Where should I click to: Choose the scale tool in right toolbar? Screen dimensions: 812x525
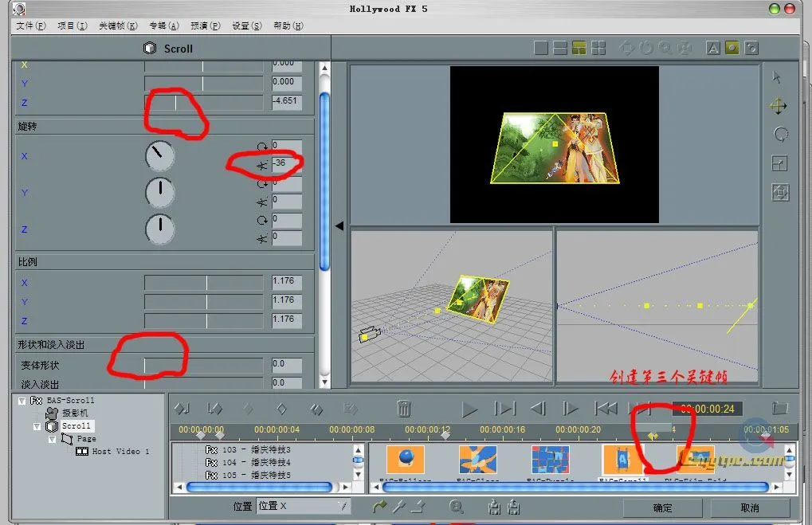point(780,164)
